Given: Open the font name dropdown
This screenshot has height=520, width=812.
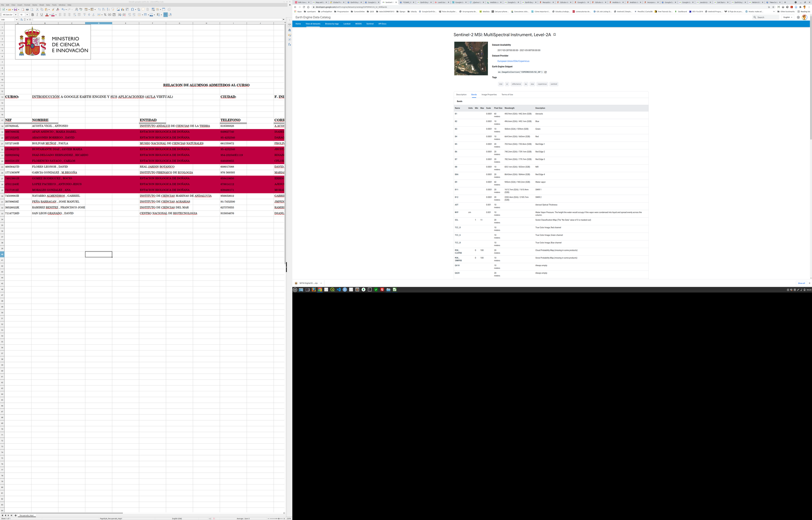Looking at the screenshot, I should [x=15, y=15].
